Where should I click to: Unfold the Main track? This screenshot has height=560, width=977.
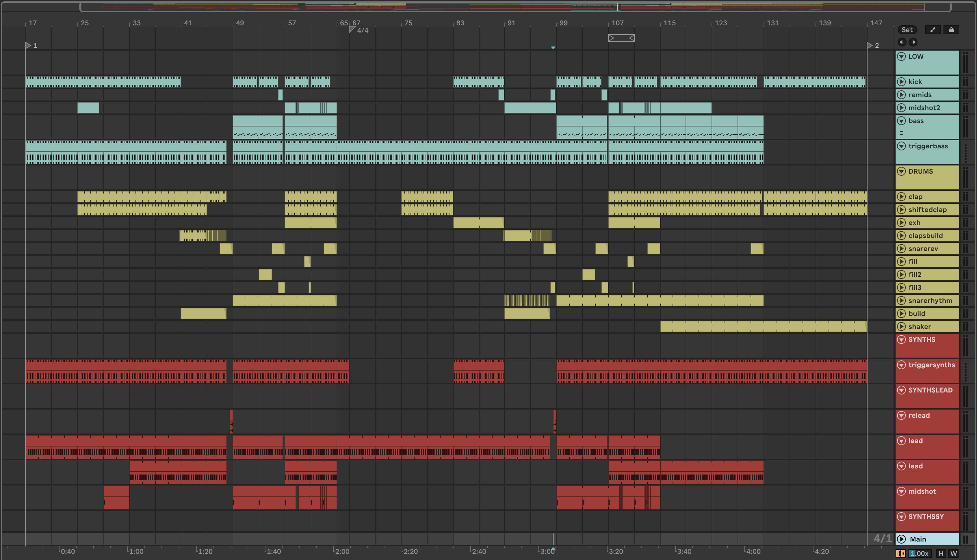point(902,539)
